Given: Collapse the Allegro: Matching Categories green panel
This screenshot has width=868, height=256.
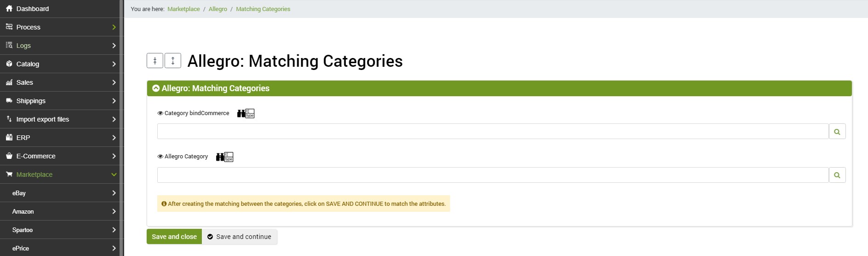Looking at the screenshot, I should [x=156, y=88].
